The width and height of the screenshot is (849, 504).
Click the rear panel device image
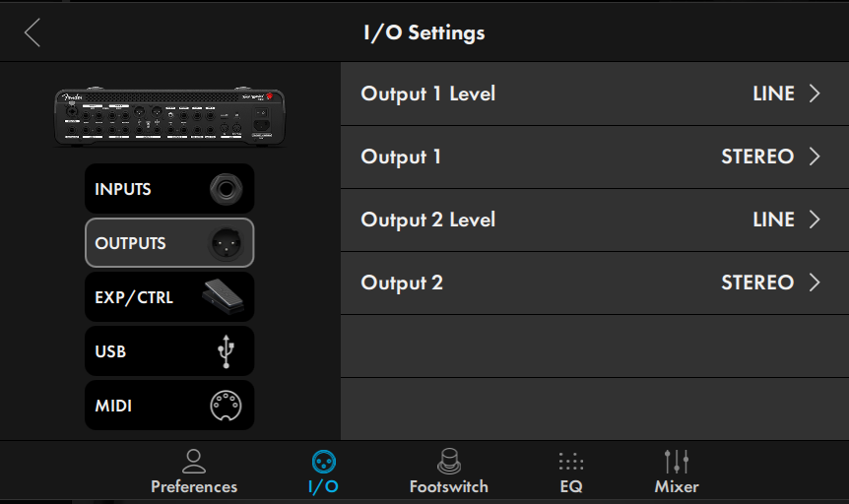tap(169, 116)
